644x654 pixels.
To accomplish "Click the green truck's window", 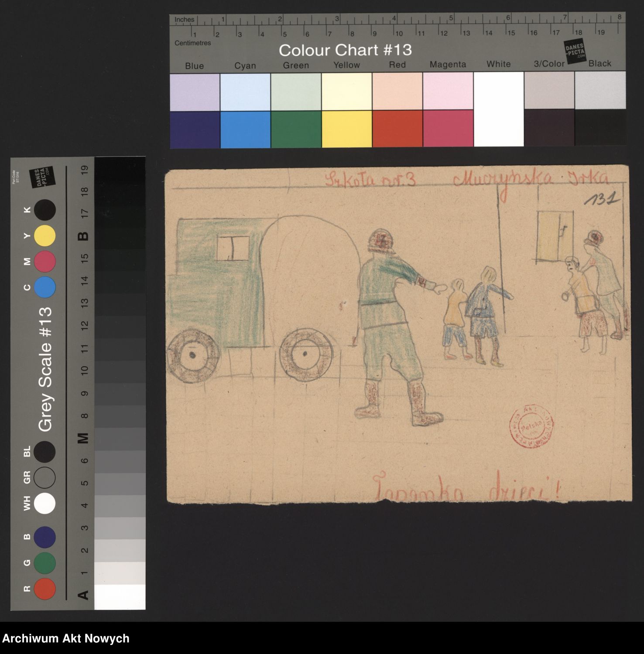I will [233, 249].
